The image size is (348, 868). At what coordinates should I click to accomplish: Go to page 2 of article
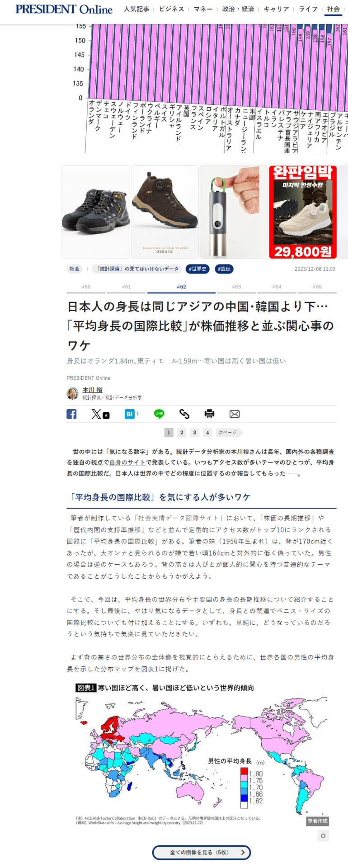[x=182, y=433]
